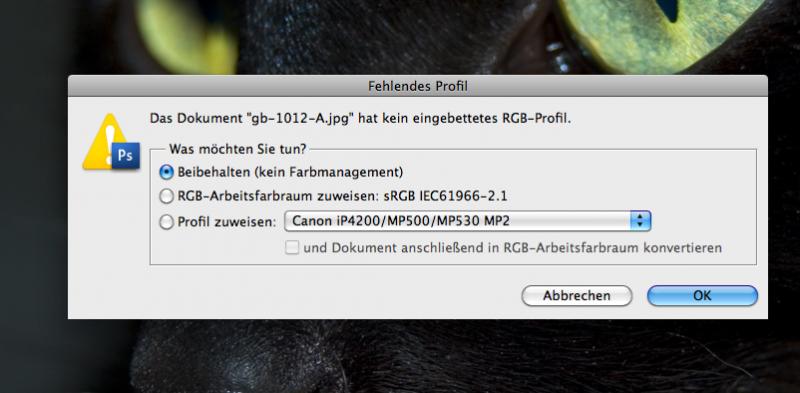Click the 'Was möchten Sie tun?' group label
This screenshot has width=800, height=393.
click(x=238, y=149)
